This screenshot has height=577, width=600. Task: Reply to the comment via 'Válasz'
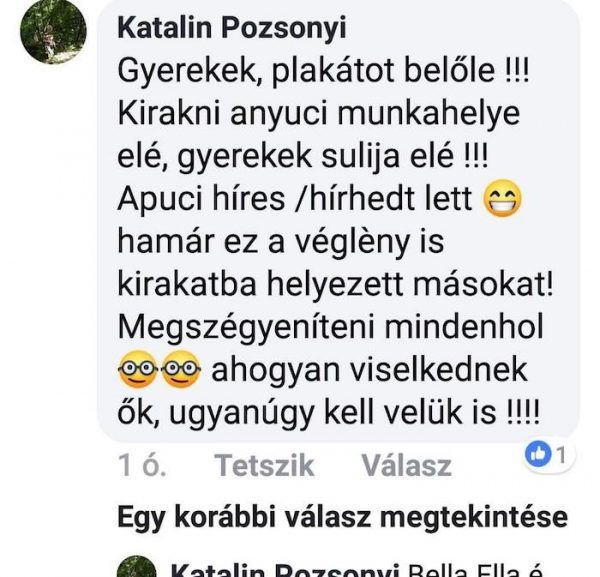point(407,465)
